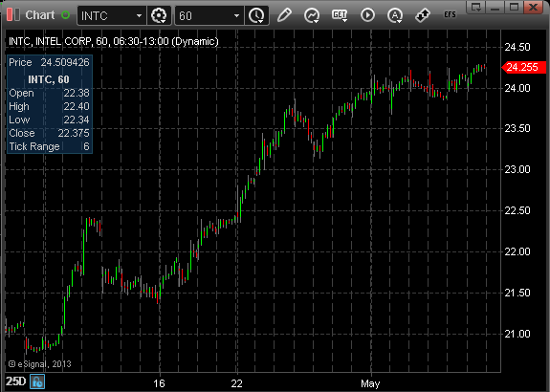Open the pop-out window dropdown button
Image resolution: width=550 pixels, height=392 pixels.
(476, 7)
